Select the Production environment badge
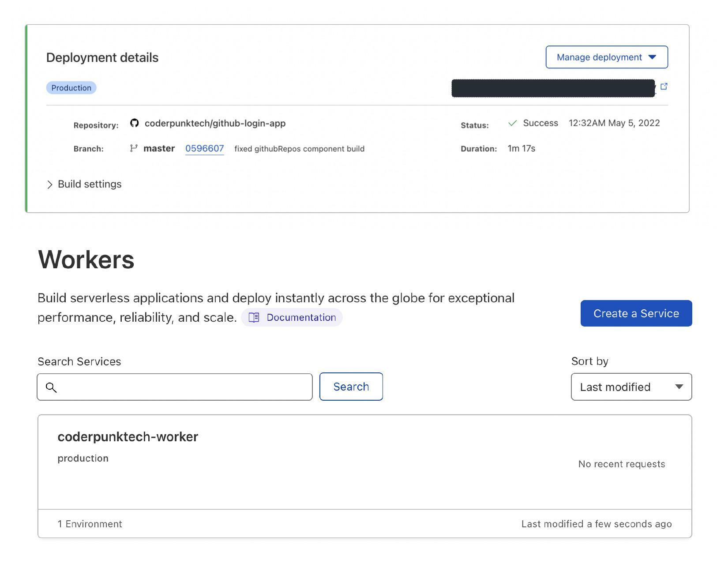 (x=71, y=88)
